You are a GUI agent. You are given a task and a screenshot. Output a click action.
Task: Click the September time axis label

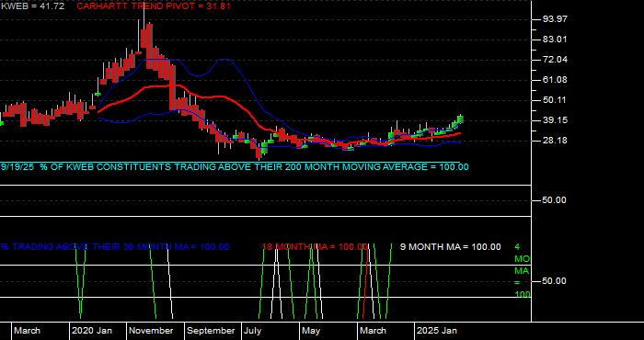pyautogui.click(x=211, y=331)
